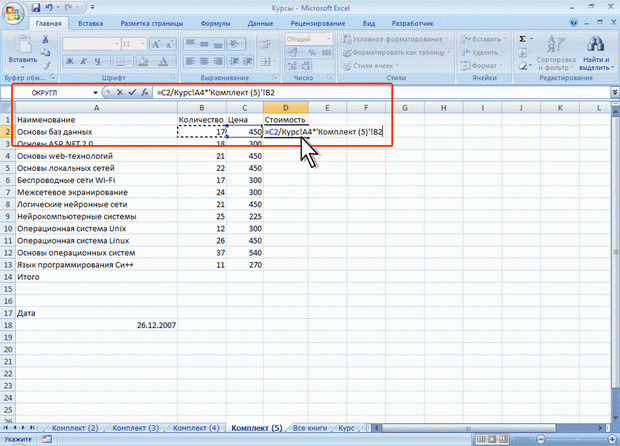The width and height of the screenshot is (620, 446).
Task: Click the decrease decimal icon
Action: point(306,66)
